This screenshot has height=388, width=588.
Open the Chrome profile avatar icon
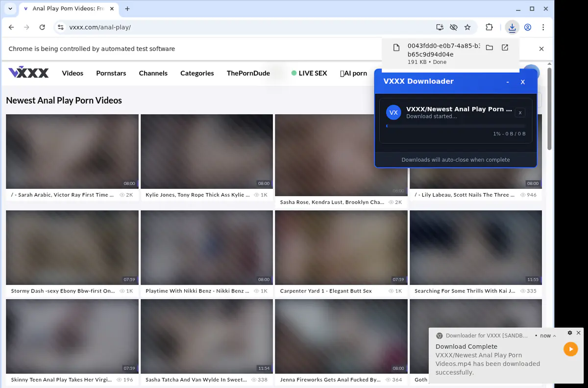point(528,27)
